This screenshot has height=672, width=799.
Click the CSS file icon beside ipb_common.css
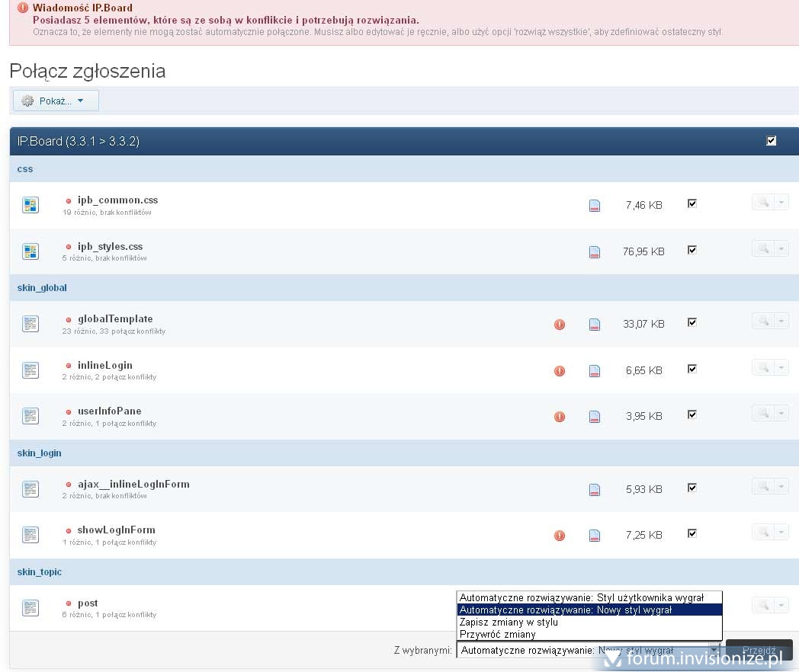[30, 204]
